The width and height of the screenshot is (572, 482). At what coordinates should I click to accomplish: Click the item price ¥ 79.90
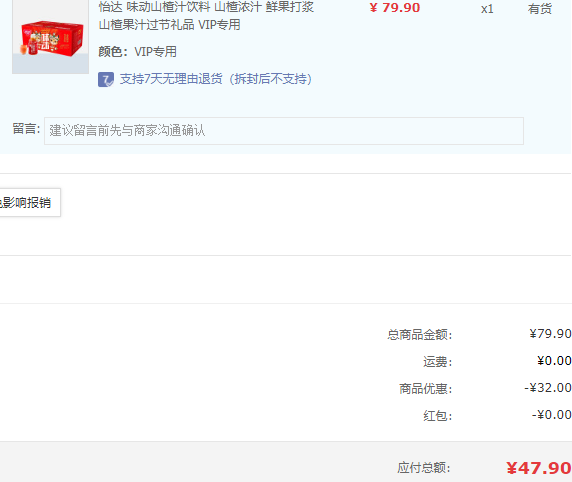pyautogui.click(x=395, y=8)
